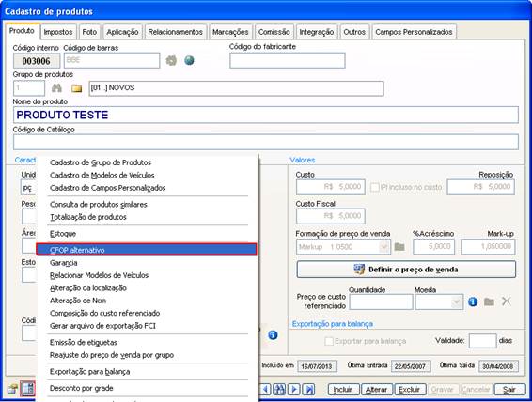Select Cadastro de Grupo de Produtos menu item
The image size is (532, 402).
click(x=147, y=162)
